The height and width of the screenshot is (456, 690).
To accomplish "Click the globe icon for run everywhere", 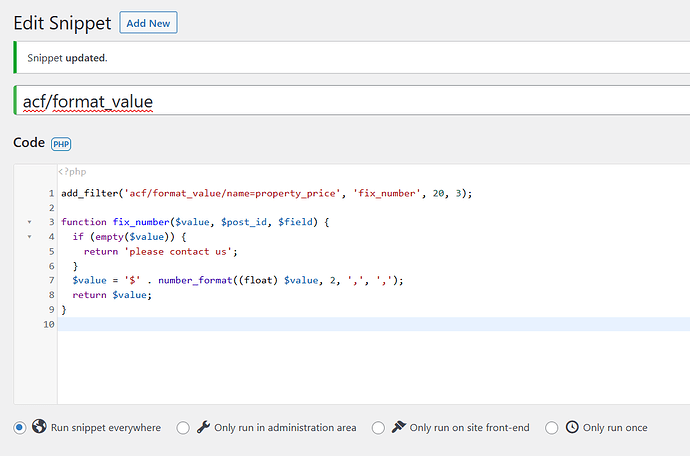I will pos(39,427).
